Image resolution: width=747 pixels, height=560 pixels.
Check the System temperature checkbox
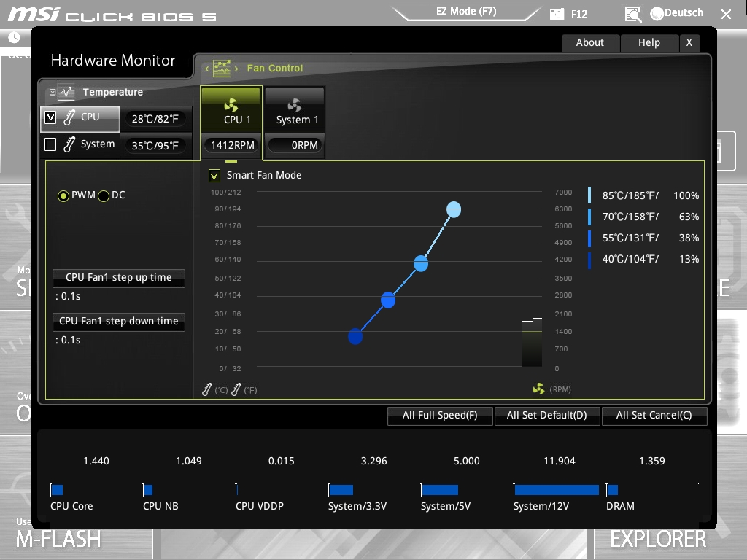coord(50,144)
